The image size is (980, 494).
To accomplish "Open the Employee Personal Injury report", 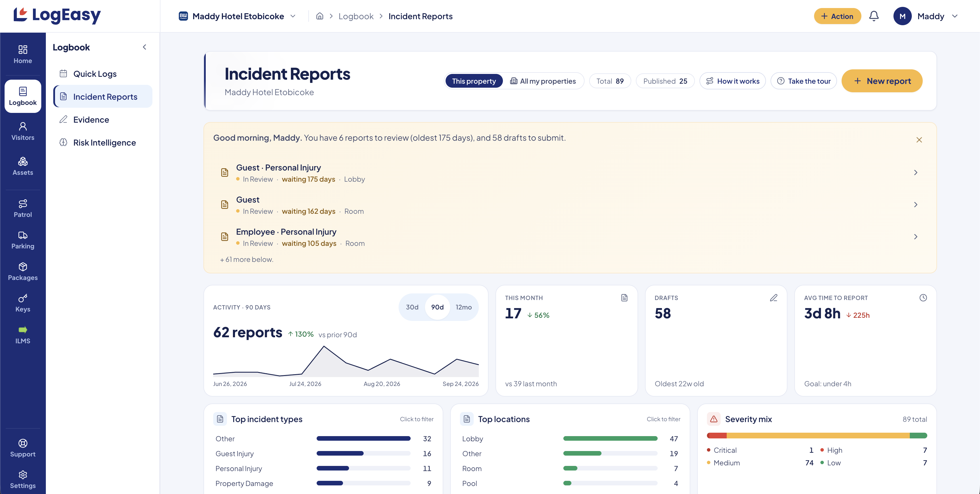I will click(569, 237).
